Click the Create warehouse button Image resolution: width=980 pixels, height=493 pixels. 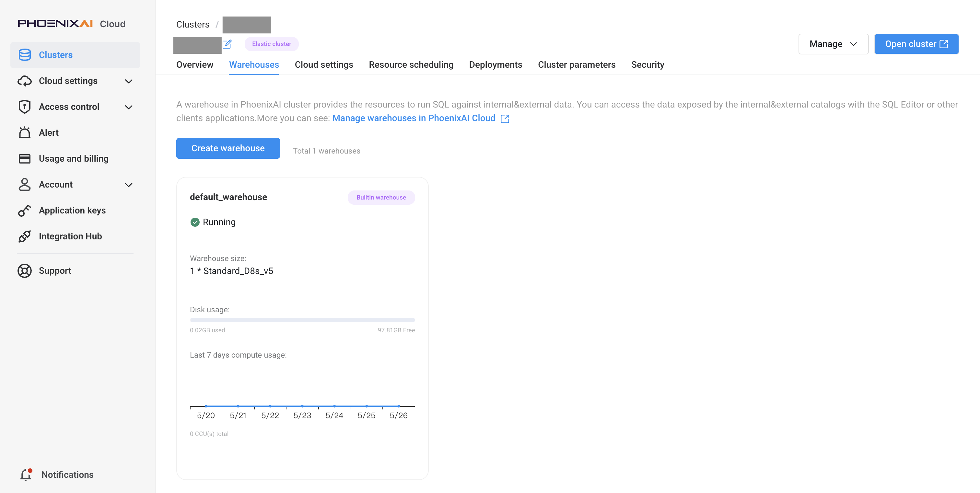(x=228, y=148)
